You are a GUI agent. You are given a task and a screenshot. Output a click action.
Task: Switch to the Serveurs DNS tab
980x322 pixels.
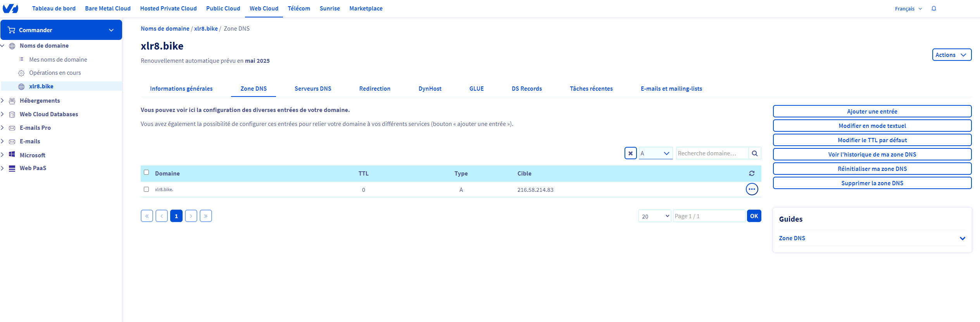[x=313, y=89]
